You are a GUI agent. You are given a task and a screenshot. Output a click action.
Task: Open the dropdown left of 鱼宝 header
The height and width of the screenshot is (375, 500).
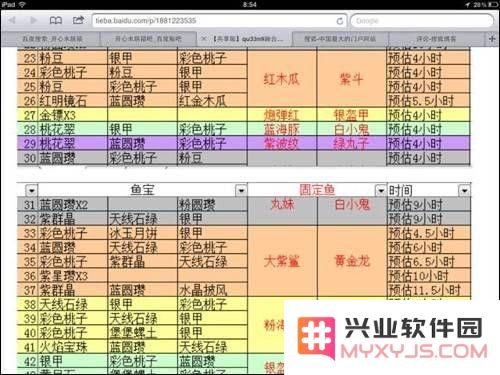click(x=32, y=191)
